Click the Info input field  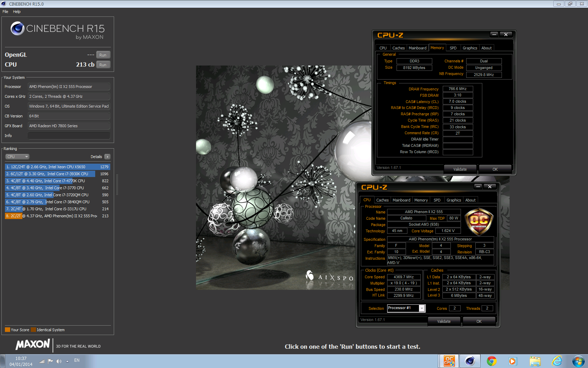(x=69, y=136)
